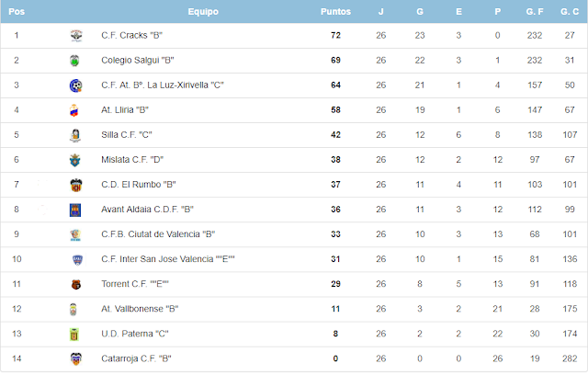The width and height of the screenshot is (588, 375).
Task: Click the C.D. El Rumbo "B" crest
Action: pyautogui.click(x=76, y=185)
